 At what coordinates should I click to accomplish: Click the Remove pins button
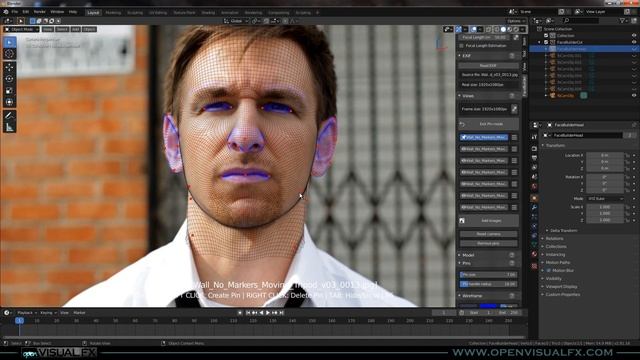[488, 244]
